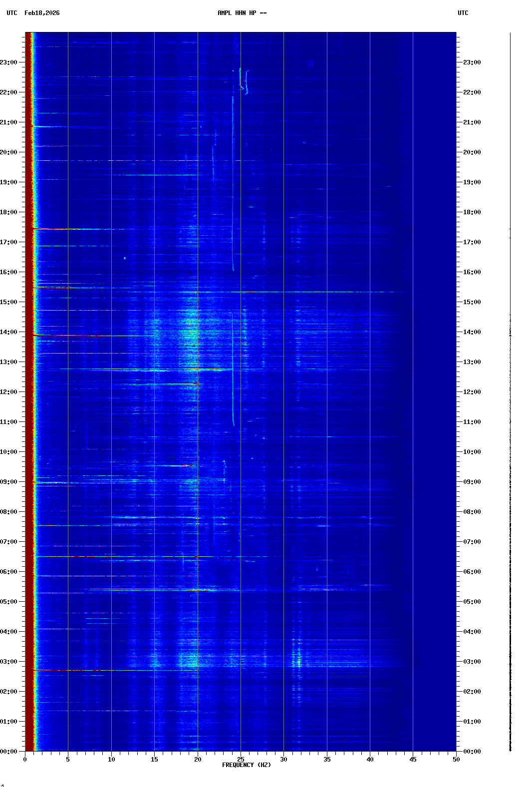Click the UTC label at top right
532x791 pixels.
click(x=463, y=13)
